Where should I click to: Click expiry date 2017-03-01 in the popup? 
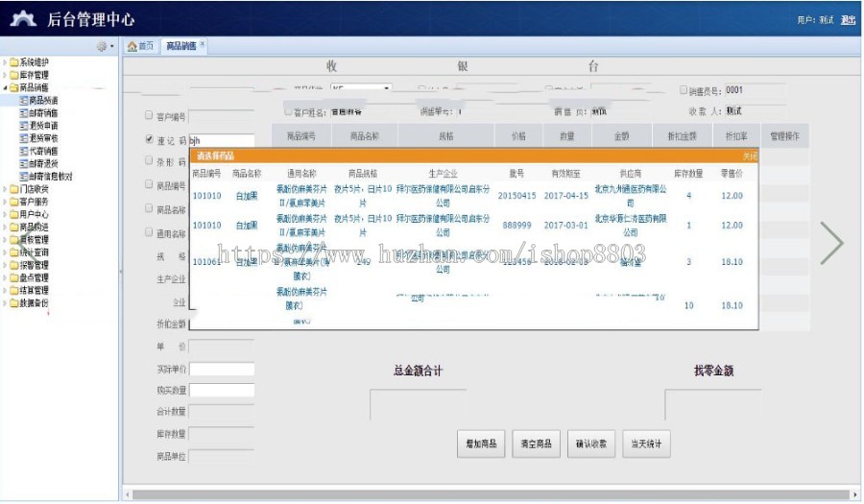point(565,226)
